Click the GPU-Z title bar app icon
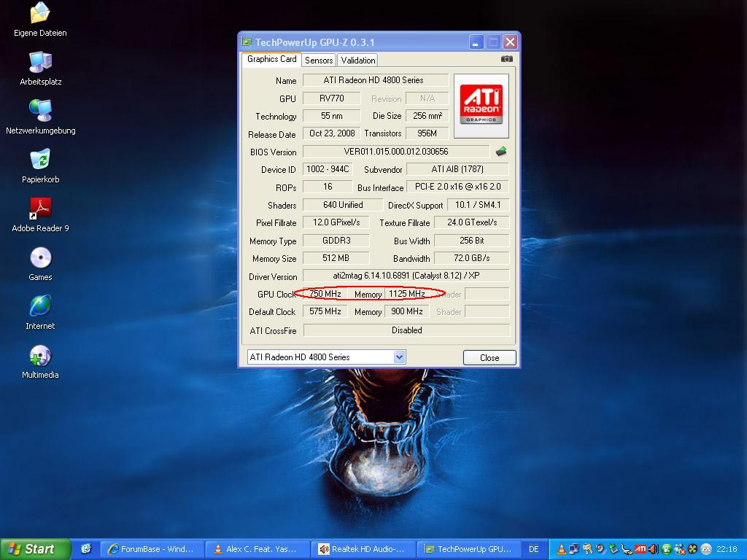The width and height of the screenshot is (747, 560). [247, 42]
